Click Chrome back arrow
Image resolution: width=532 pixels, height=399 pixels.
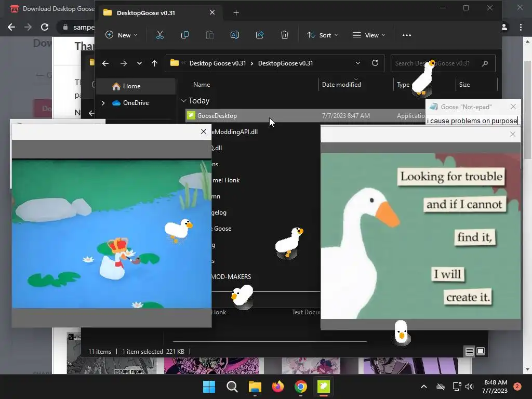pyautogui.click(x=11, y=27)
